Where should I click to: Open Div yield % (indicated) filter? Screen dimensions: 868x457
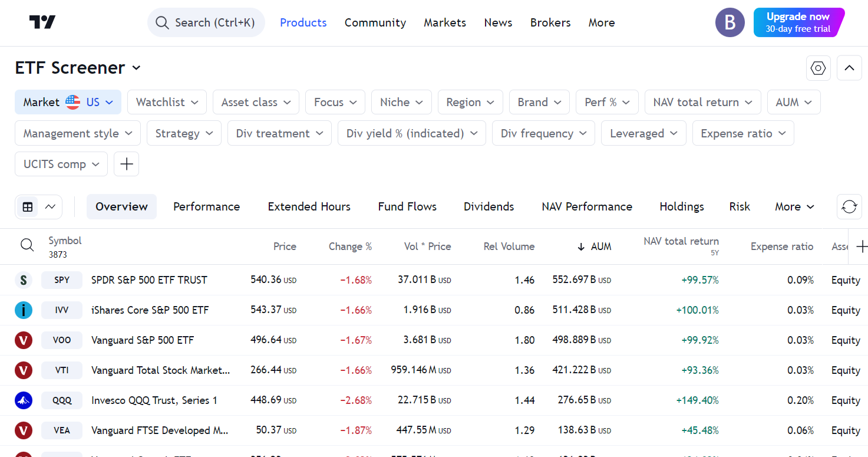coord(412,133)
